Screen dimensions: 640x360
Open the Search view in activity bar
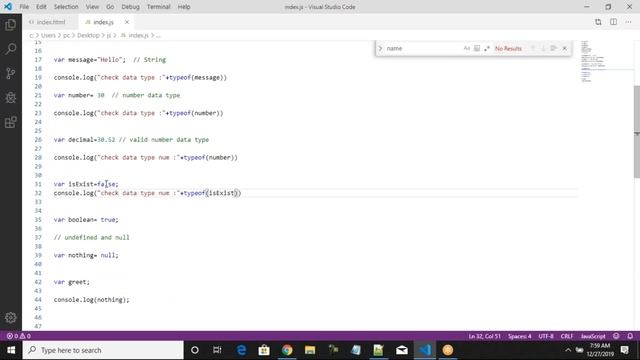[11, 49]
